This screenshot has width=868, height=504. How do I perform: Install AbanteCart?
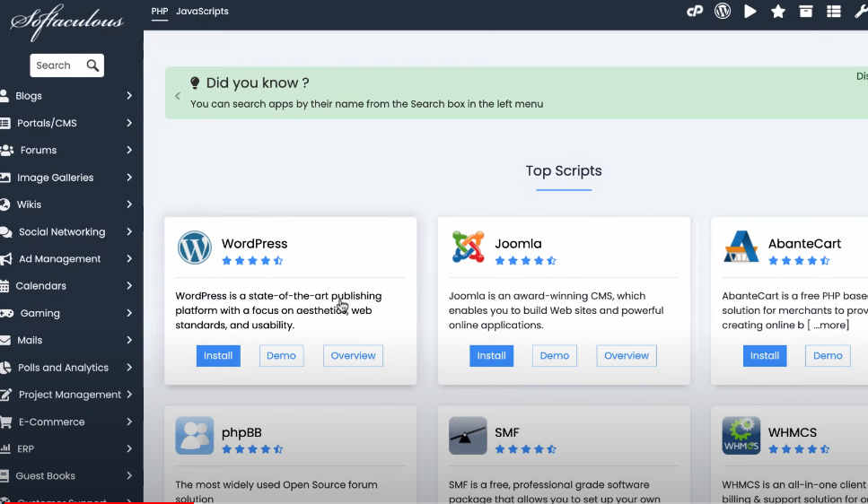coord(765,356)
